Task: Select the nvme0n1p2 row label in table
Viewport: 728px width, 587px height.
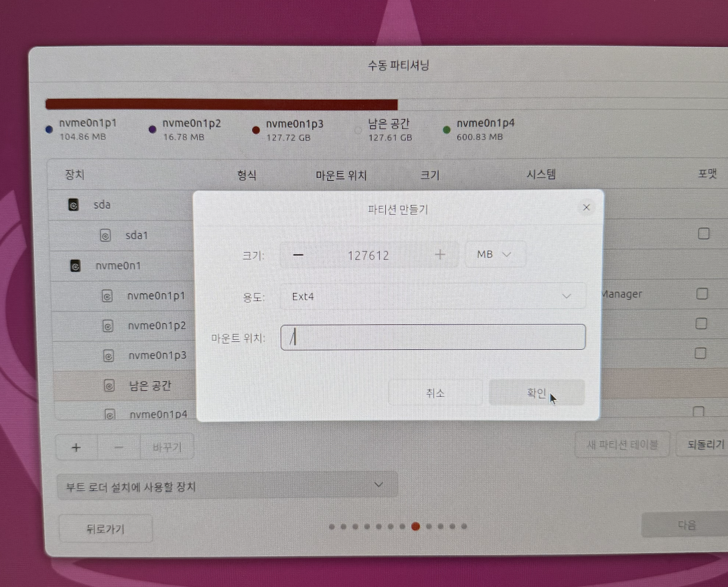Action: point(157,325)
